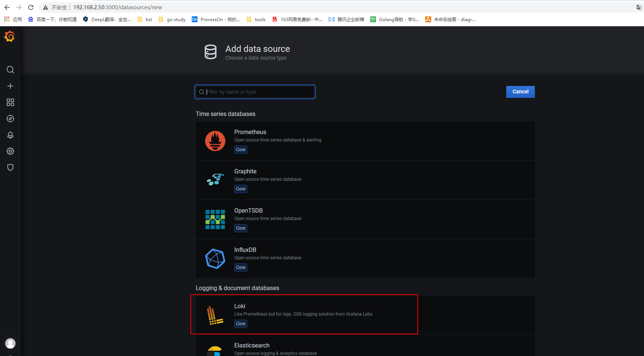Viewport: 644px width, 356px height.
Task: Reload the page with refresh icon
Action: pyautogui.click(x=31, y=7)
